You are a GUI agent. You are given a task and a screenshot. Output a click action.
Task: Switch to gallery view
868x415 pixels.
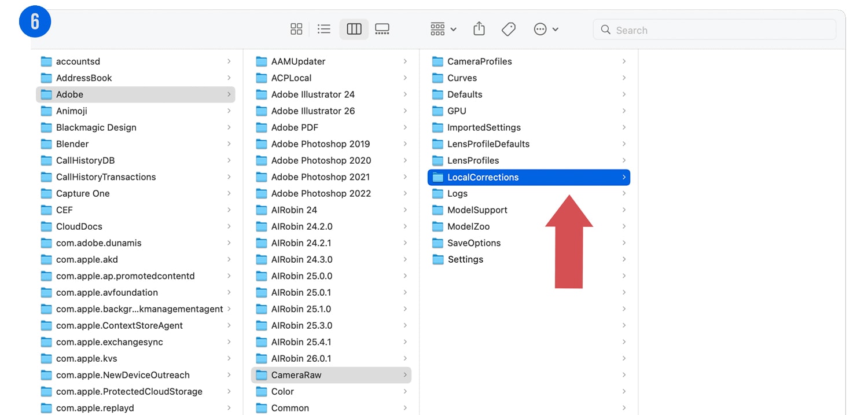[x=382, y=29]
